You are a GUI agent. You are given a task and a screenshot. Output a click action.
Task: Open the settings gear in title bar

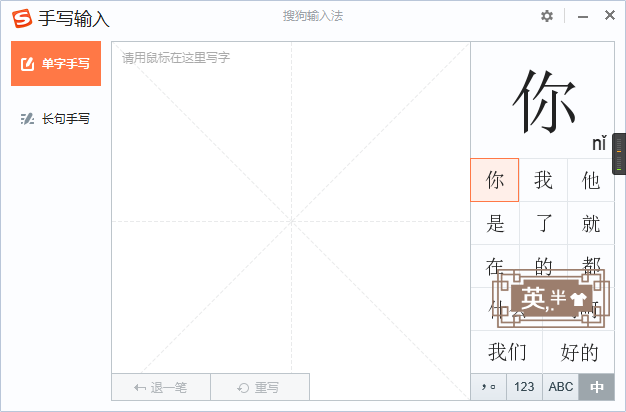coord(547,16)
